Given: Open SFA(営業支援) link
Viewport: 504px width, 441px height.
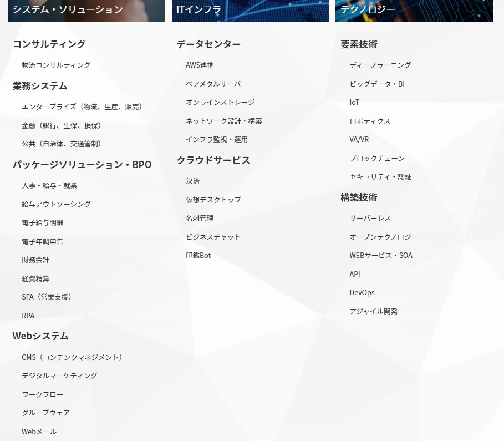Looking at the screenshot, I should 47,297.
